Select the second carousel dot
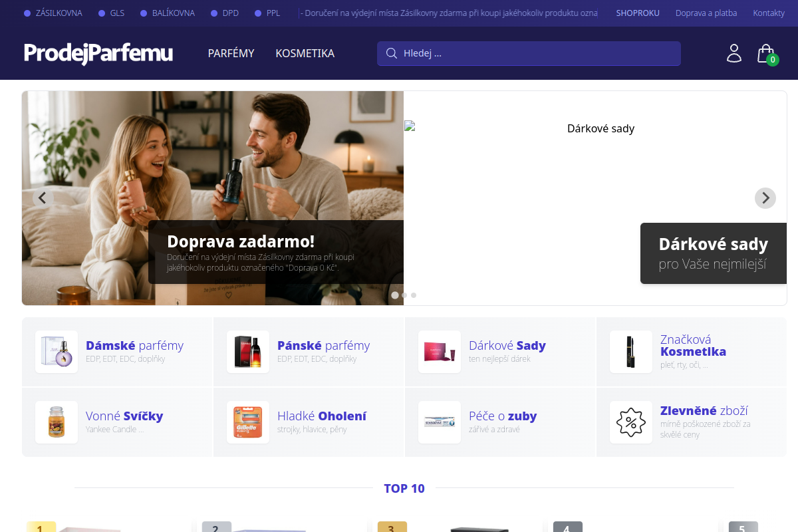This screenshot has width=798, height=532. pos(404,295)
